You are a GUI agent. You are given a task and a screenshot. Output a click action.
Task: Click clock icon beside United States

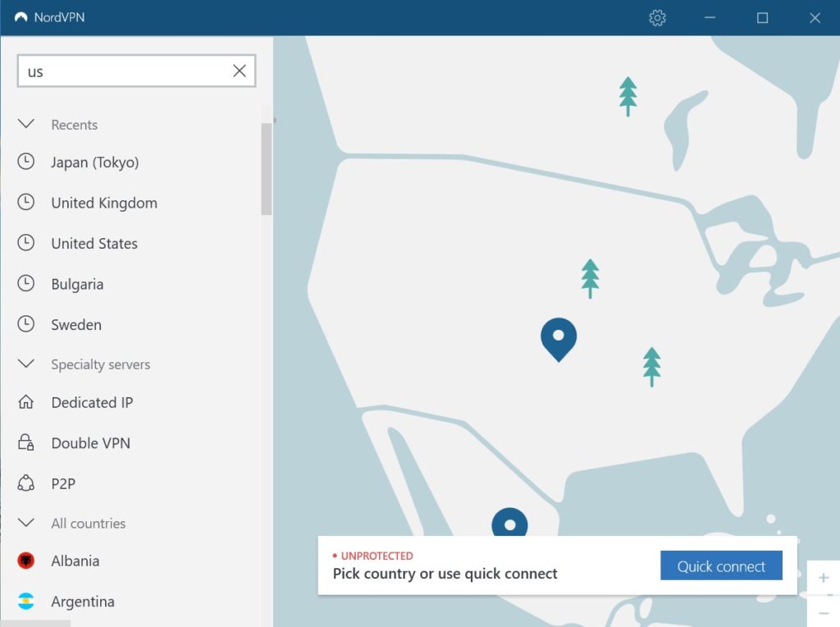(25, 243)
